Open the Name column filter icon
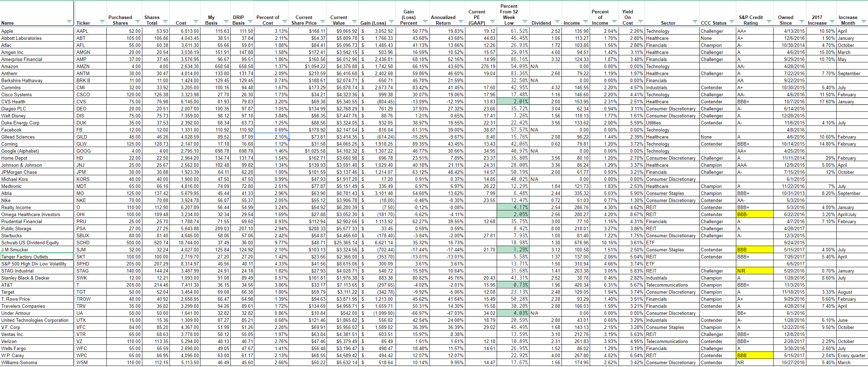 (69, 22)
